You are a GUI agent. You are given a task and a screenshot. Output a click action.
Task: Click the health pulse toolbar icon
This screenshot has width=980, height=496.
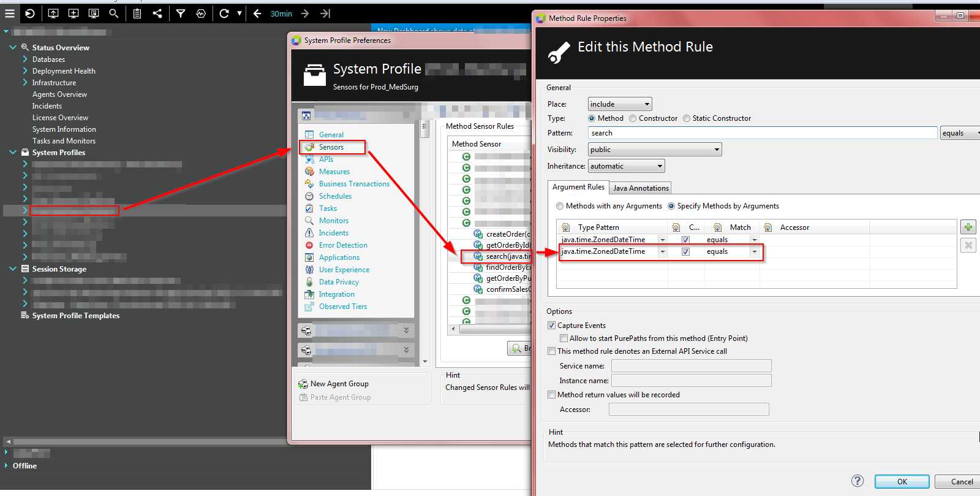point(201,13)
